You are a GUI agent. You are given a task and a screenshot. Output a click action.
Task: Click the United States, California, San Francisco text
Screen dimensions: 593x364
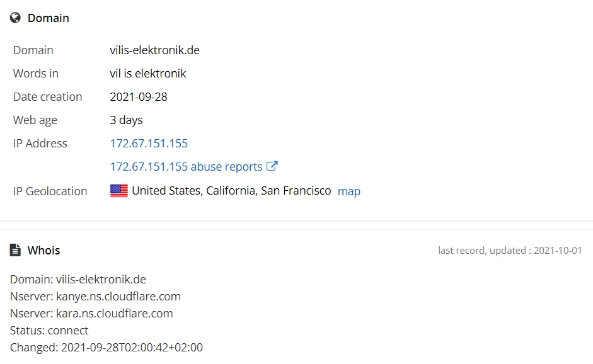click(231, 191)
